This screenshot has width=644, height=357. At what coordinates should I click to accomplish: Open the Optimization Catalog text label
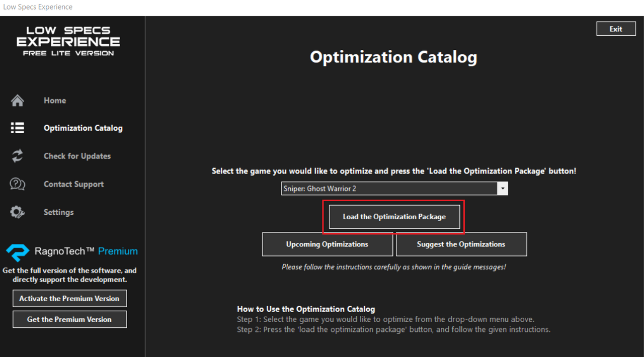pos(83,128)
